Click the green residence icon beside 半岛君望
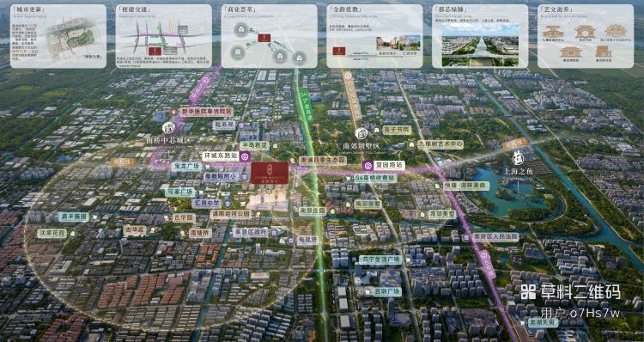The height and width of the screenshot is (342, 644). point(275,145)
